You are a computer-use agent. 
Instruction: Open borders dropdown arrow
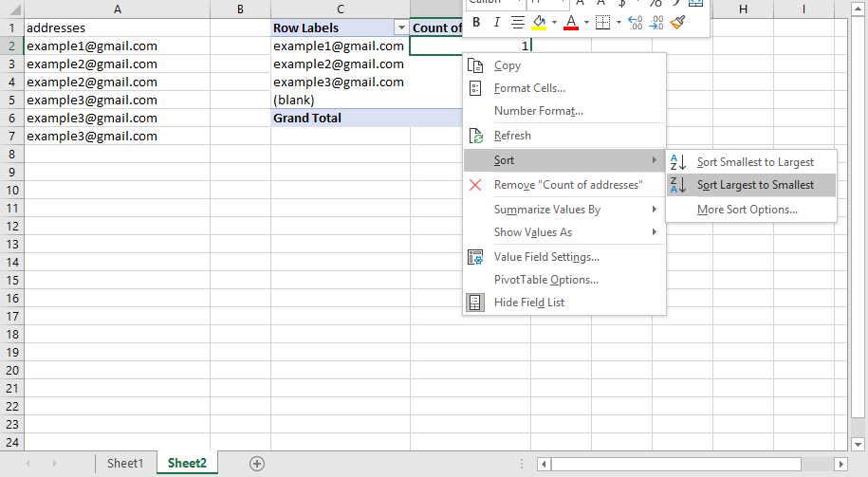[619, 23]
